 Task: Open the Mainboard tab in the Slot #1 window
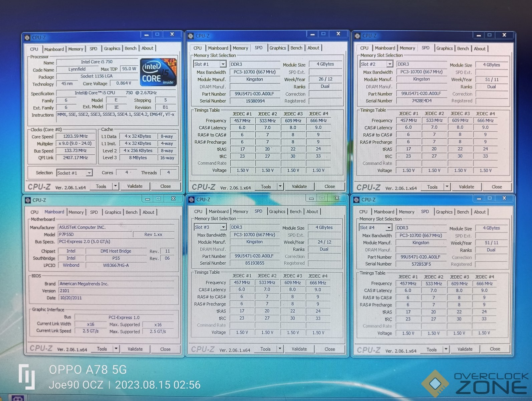pos(218,48)
